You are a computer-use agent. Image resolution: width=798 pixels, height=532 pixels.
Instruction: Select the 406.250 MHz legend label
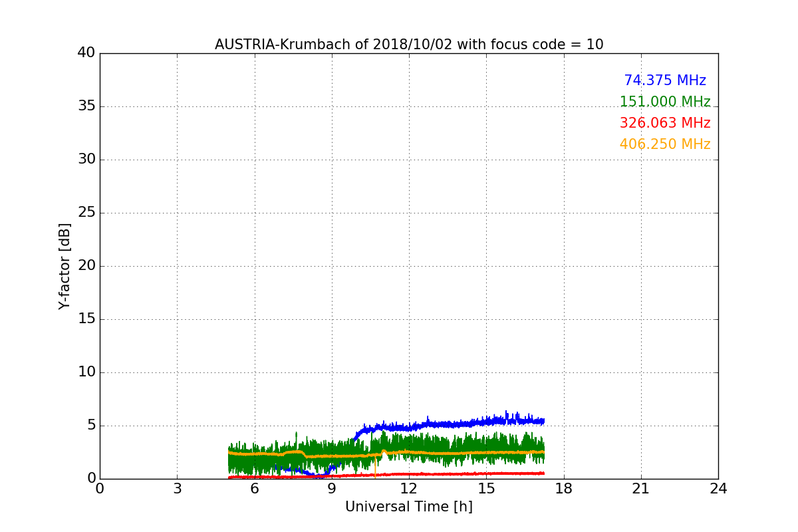point(665,144)
